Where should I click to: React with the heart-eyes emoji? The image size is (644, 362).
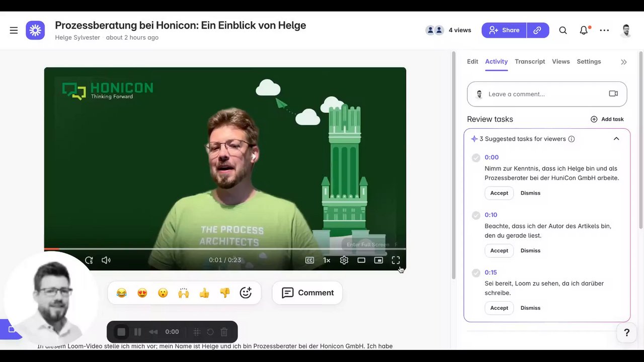click(142, 293)
